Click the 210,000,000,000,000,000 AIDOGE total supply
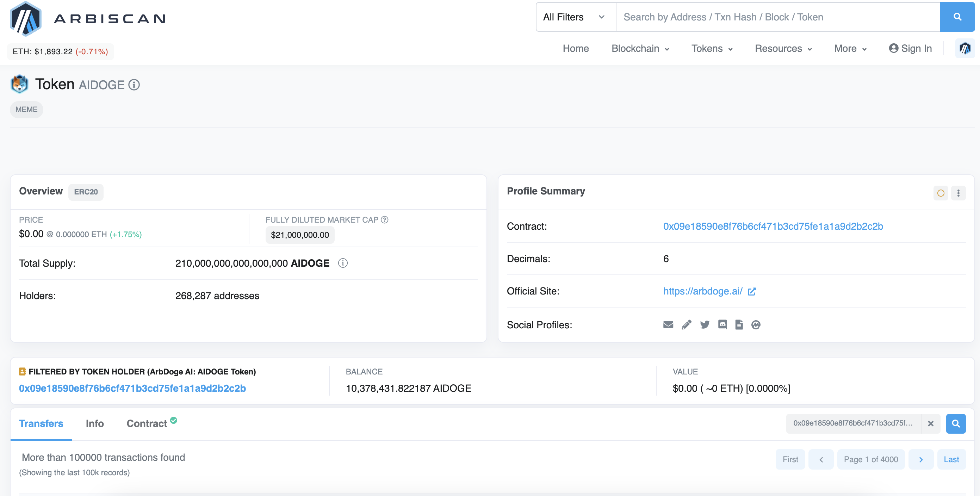Viewport: 980px width, 496px height. click(252, 263)
